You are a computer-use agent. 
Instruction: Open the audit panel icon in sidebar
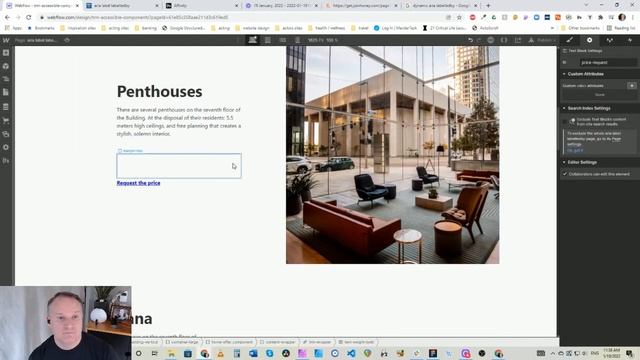6,161
